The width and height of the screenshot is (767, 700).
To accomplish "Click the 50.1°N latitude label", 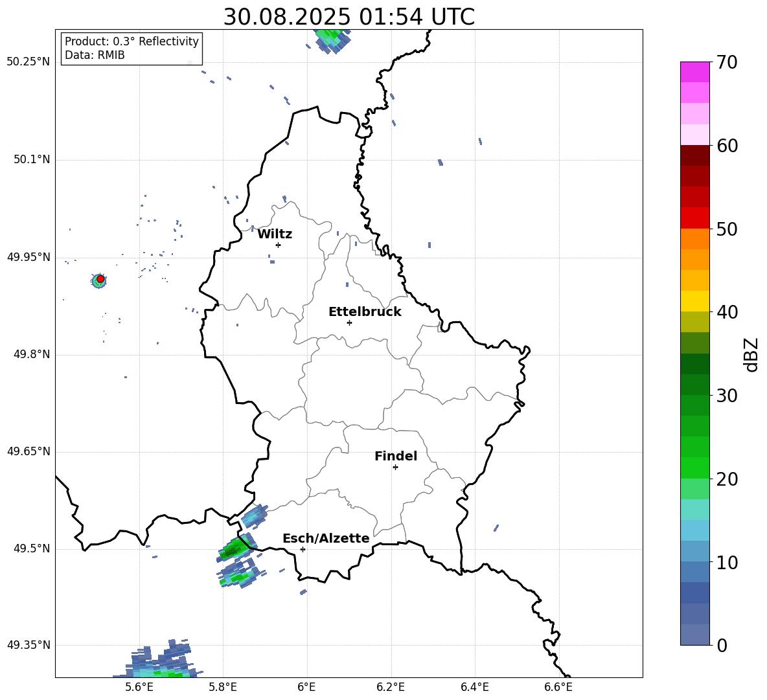I will click(32, 160).
